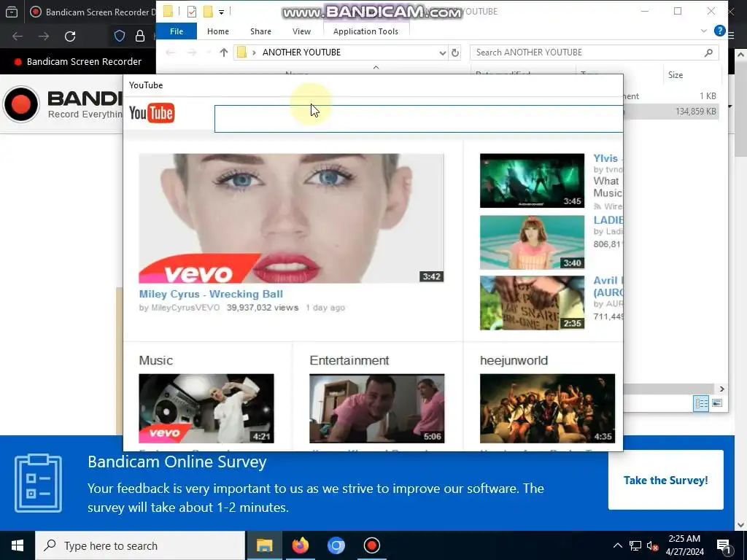The width and height of the screenshot is (747, 560).
Task: Refresh the ANOTHER YOUTUBE folder
Action: [455, 52]
